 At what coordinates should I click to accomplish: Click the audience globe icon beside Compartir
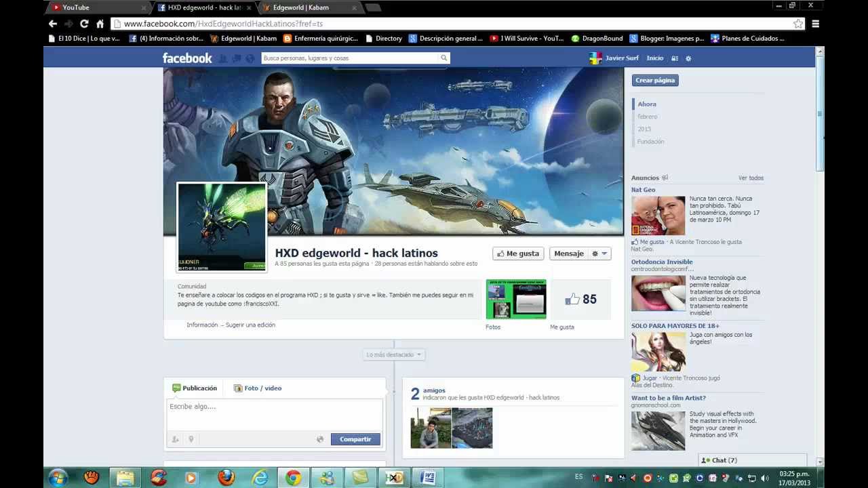click(x=320, y=439)
